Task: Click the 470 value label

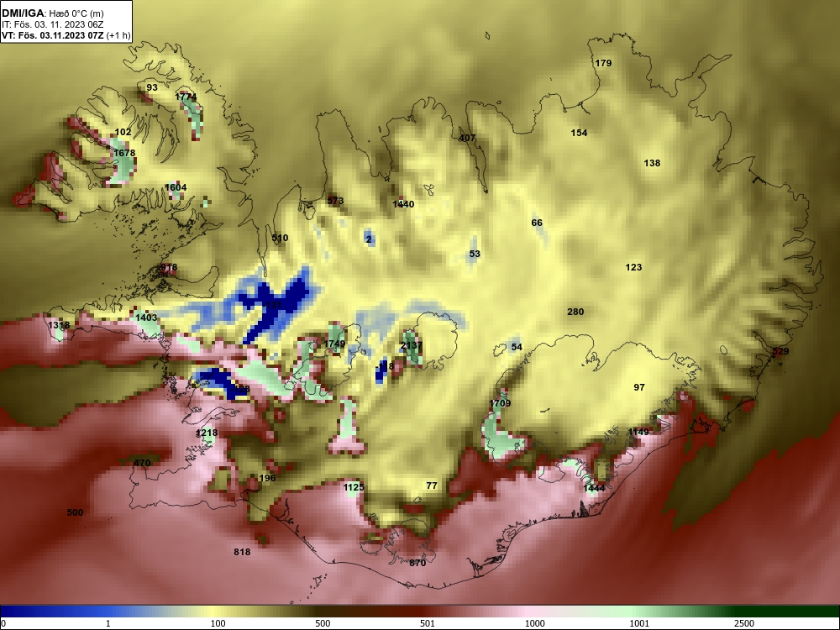Action: pyautogui.click(x=142, y=463)
